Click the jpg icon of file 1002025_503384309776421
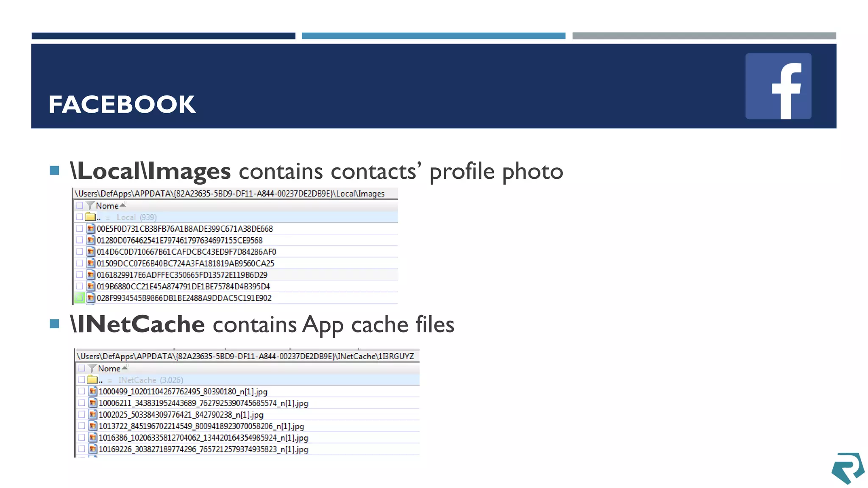The height and width of the screenshot is (488, 868). click(93, 414)
